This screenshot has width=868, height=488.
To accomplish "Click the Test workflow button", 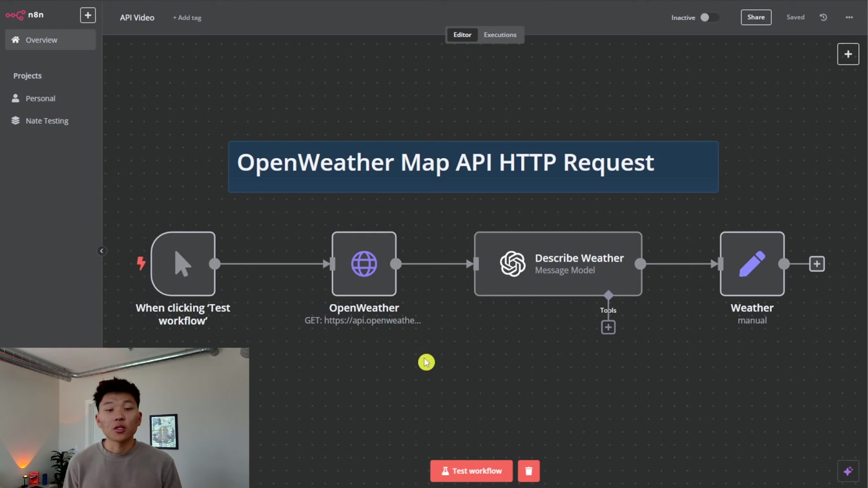I will pos(471,471).
